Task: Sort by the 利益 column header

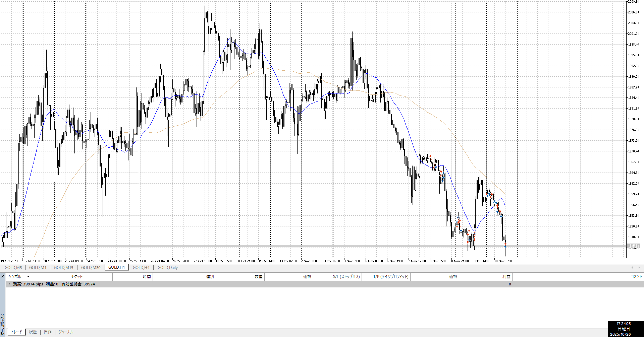Action: point(506,277)
